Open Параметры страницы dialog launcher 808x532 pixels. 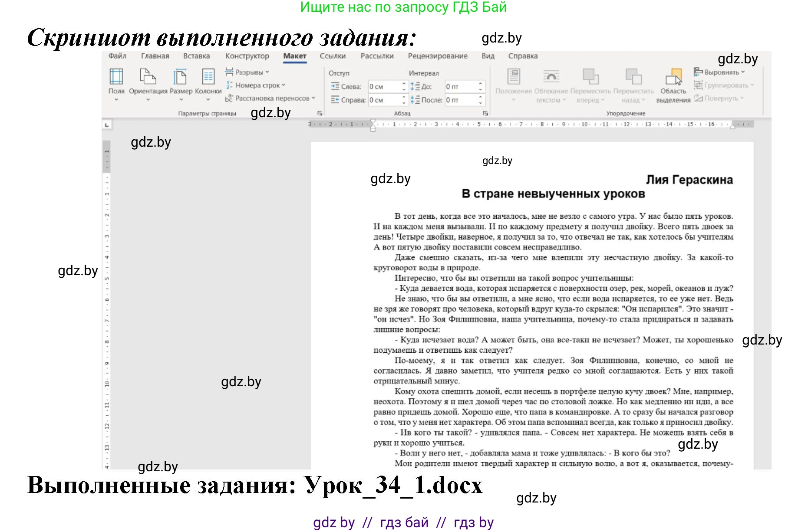coord(320,113)
